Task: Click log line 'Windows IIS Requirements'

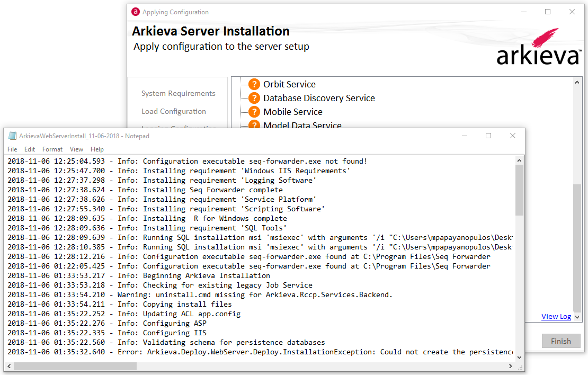Action: pos(179,171)
